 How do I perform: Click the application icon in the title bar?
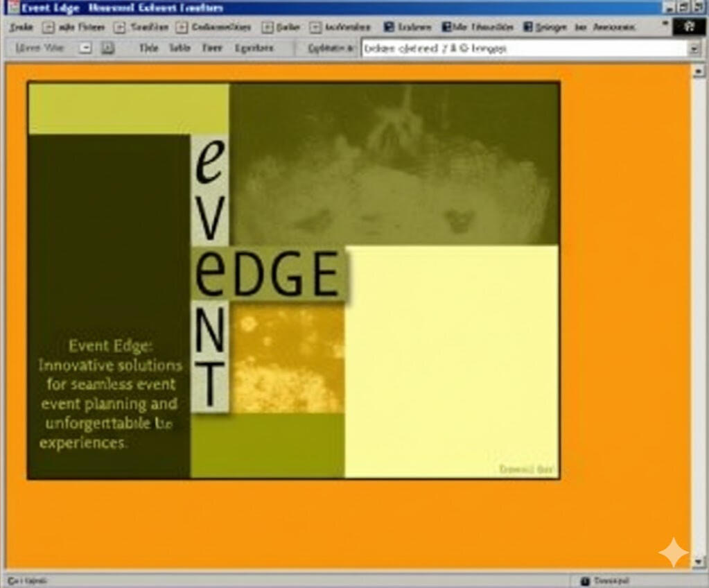click(12, 8)
